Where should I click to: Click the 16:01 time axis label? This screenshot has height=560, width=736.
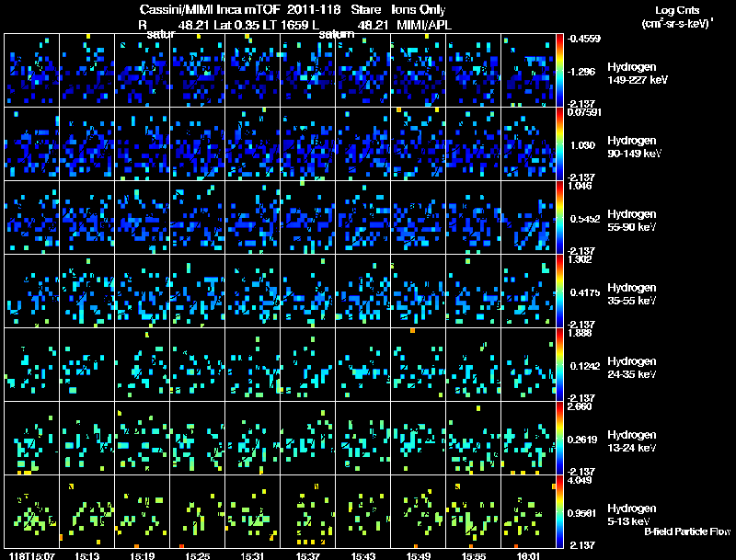pyautogui.click(x=528, y=556)
